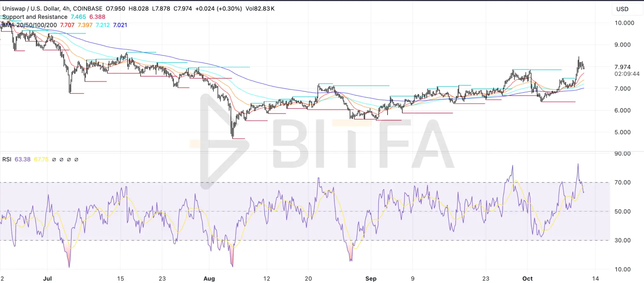
Task: Select the high value H8.028
Action: click(x=138, y=9)
